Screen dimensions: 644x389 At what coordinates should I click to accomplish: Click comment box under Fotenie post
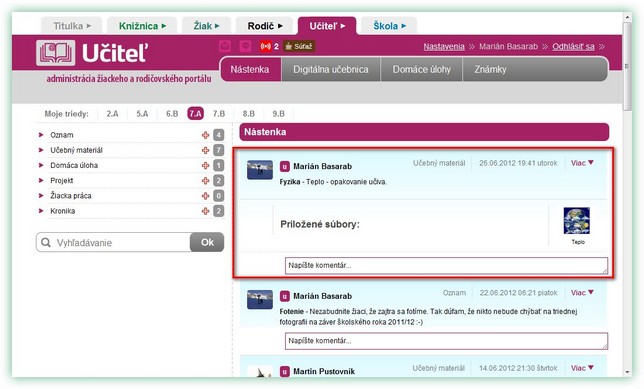coord(446,341)
